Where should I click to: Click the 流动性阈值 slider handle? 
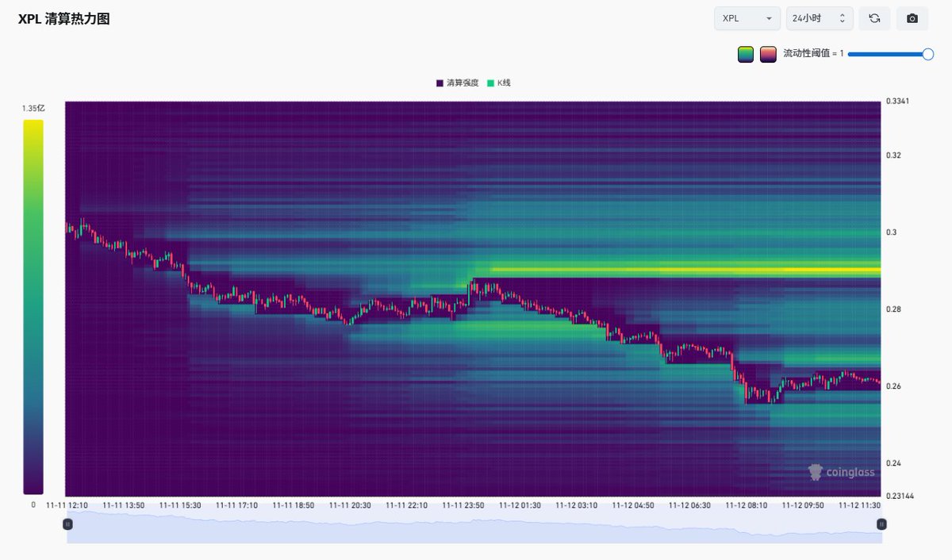(x=927, y=54)
